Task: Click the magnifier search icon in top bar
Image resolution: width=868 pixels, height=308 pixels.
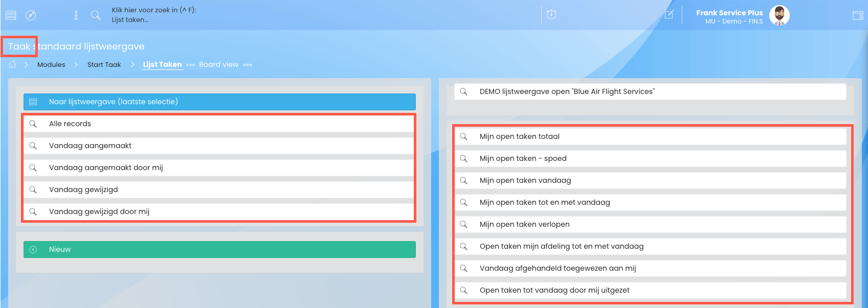Action: [96, 15]
